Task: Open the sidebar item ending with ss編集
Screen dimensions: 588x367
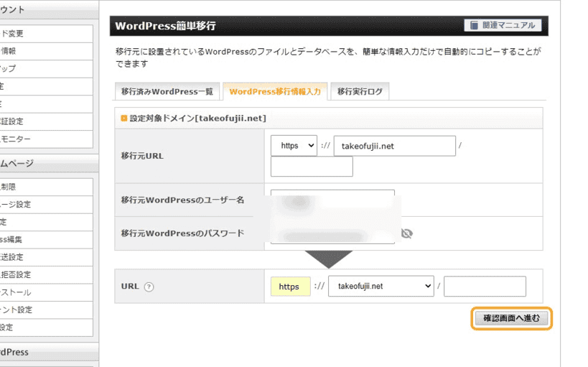Action: pos(47,239)
